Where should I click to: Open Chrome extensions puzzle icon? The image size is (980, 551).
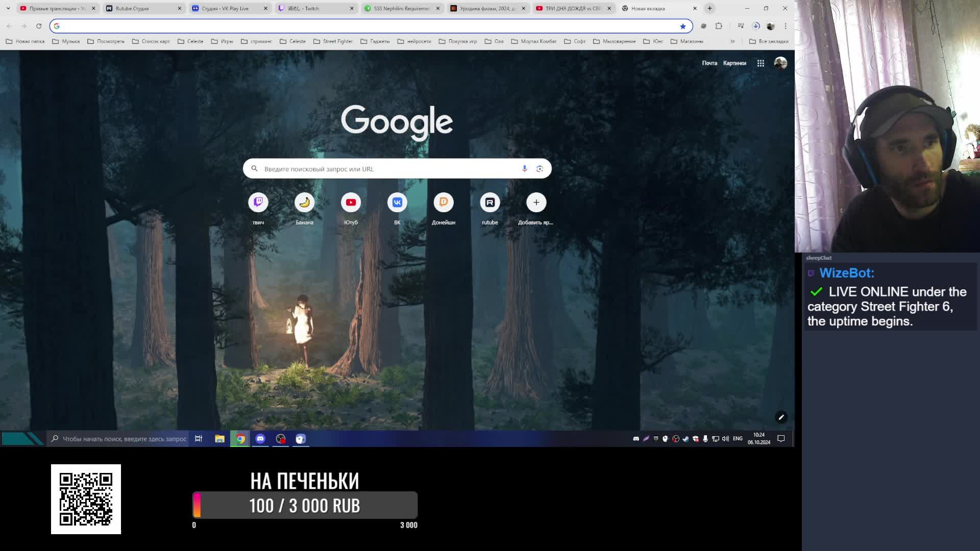(719, 26)
